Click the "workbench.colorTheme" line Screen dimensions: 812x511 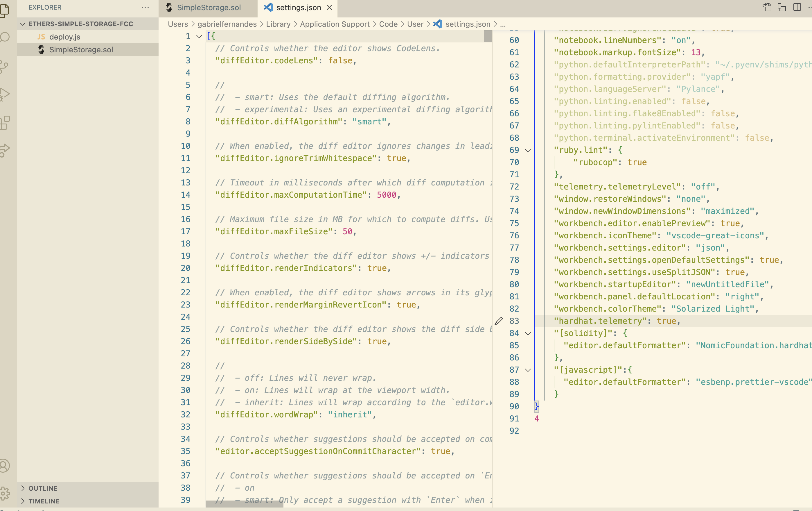[x=656, y=309]
